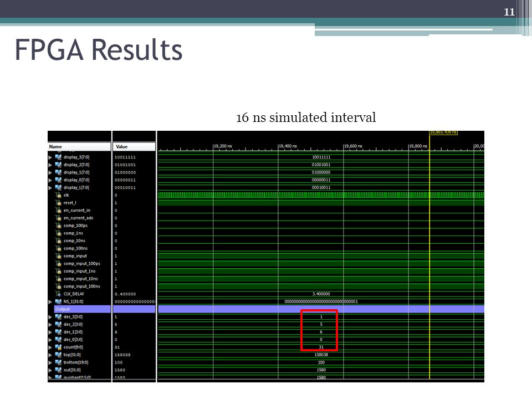Click the display_L[7:0] bus icon

click(58, 187)
